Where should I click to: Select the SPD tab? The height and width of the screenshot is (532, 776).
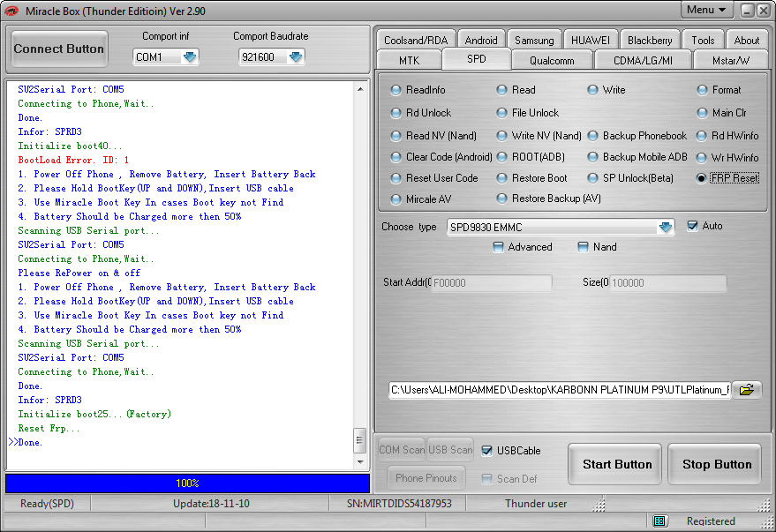click(476, 59)
